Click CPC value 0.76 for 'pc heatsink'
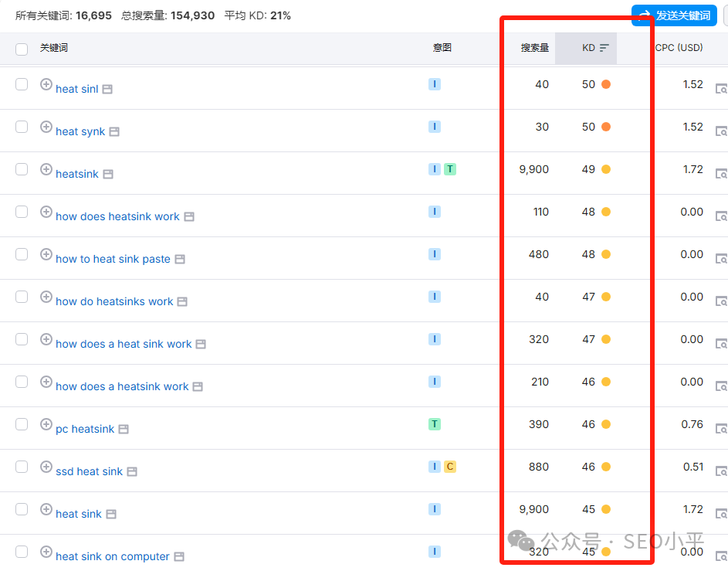Viewport: 728px width, 571px height. tap(692, 424)
